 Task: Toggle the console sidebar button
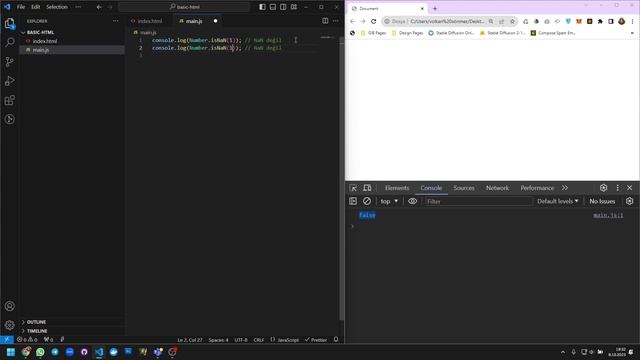tap(353, 201)
